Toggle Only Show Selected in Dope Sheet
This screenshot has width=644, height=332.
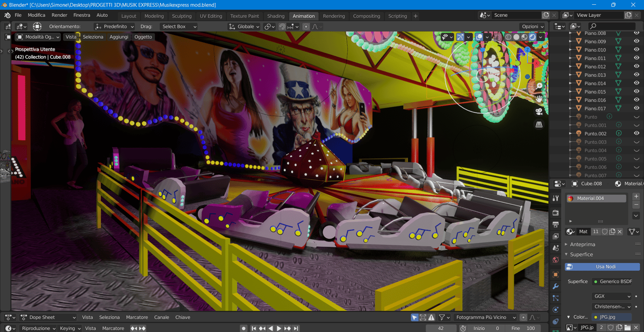414,317
